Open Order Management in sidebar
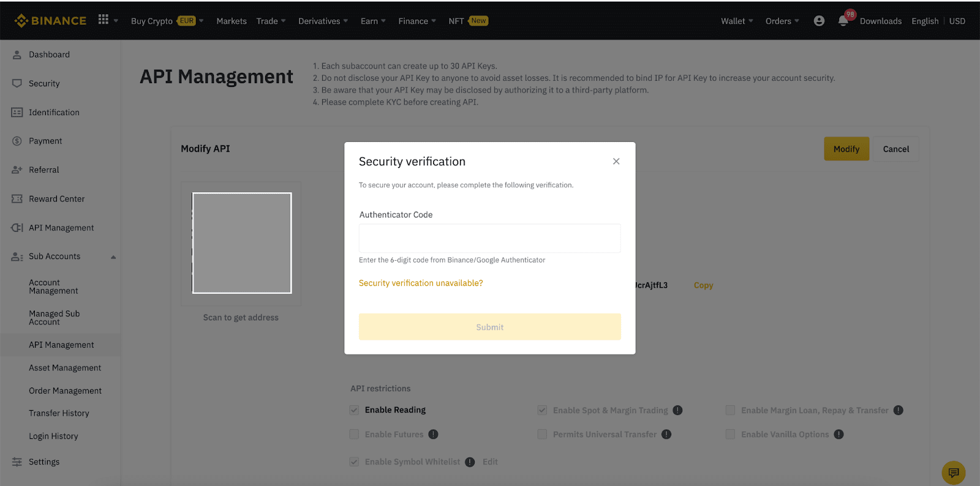Viewport: 980px width, 486px height. point(65,391)
